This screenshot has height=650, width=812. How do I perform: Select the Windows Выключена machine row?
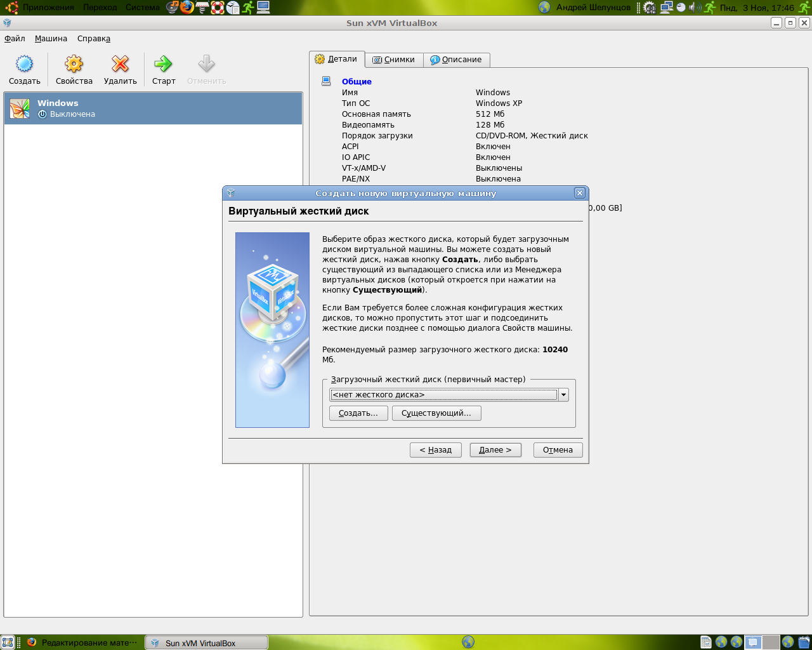coord(153,109)
